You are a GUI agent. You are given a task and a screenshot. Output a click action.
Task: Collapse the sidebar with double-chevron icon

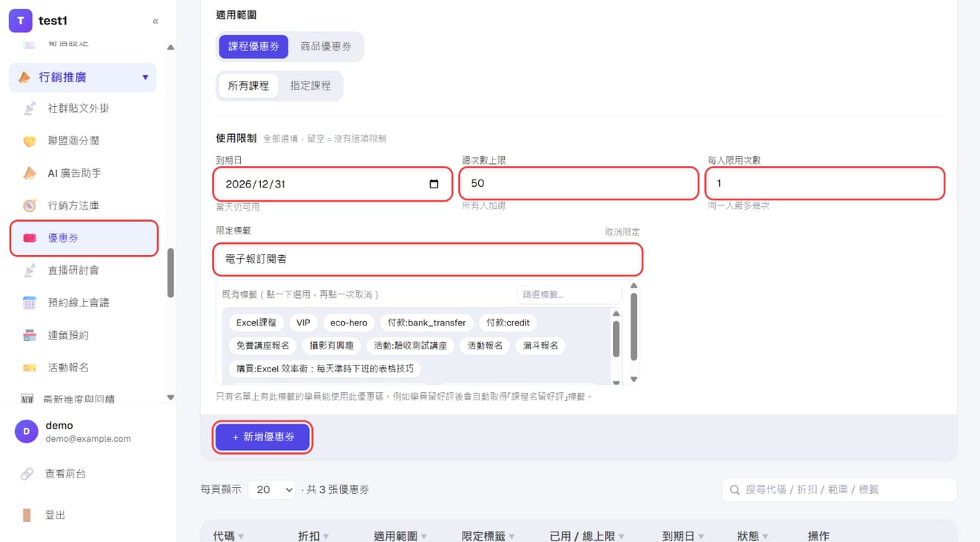[x=155, y=21]
